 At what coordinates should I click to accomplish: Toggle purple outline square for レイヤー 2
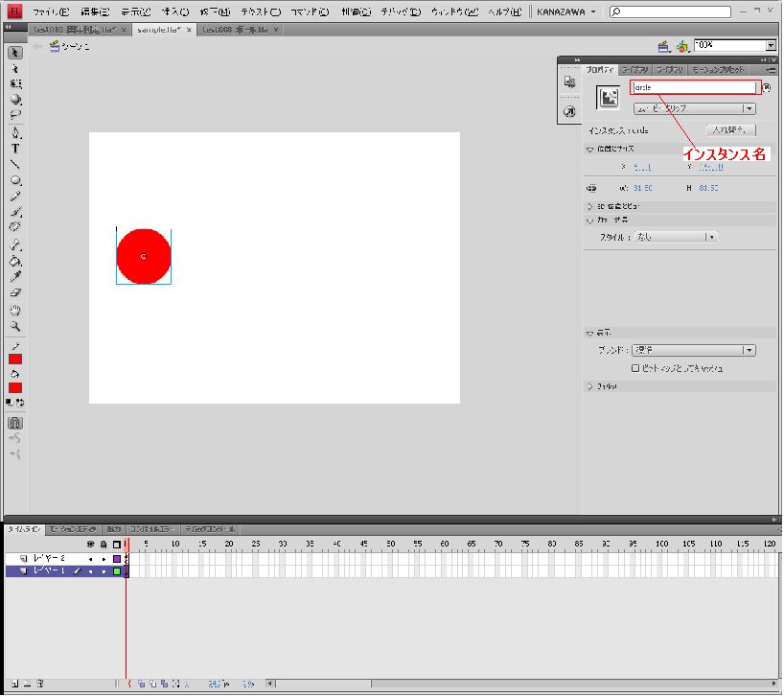[117, 559]
